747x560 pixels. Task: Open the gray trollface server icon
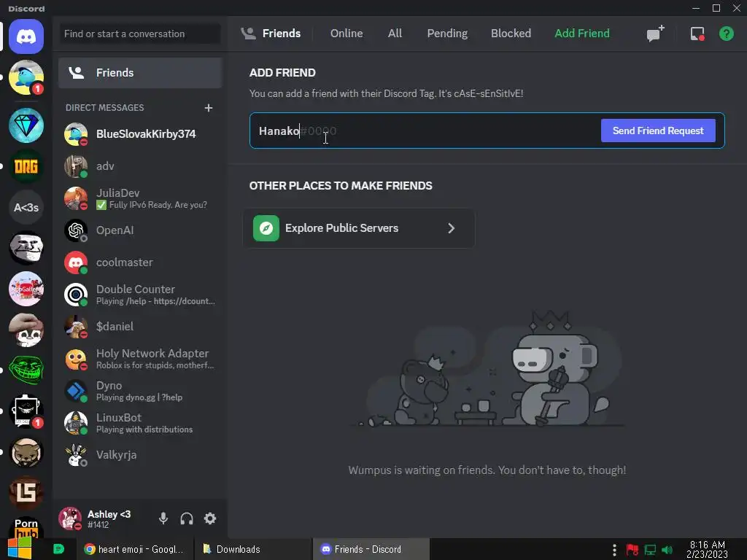click(26, 248)
